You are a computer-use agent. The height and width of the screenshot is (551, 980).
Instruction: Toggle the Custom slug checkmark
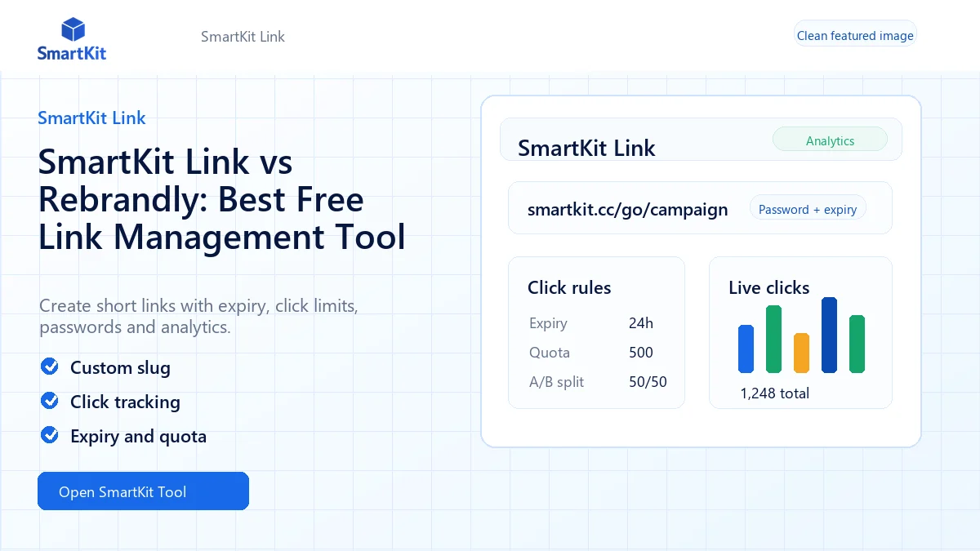point(50,367)
